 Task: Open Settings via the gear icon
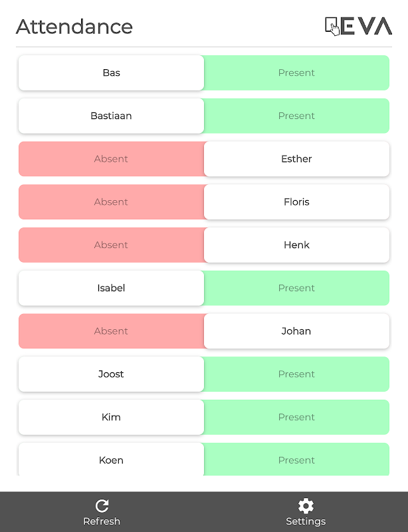[x=306, y=506]
